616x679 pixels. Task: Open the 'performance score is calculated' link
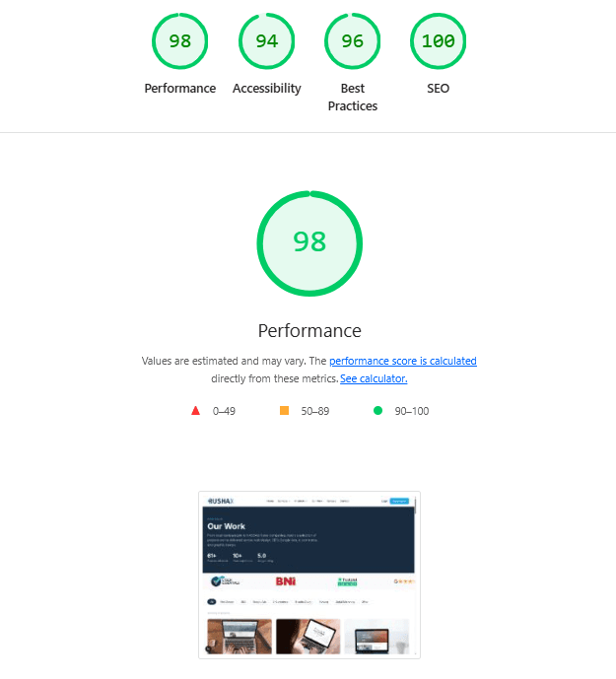point(403,361)
